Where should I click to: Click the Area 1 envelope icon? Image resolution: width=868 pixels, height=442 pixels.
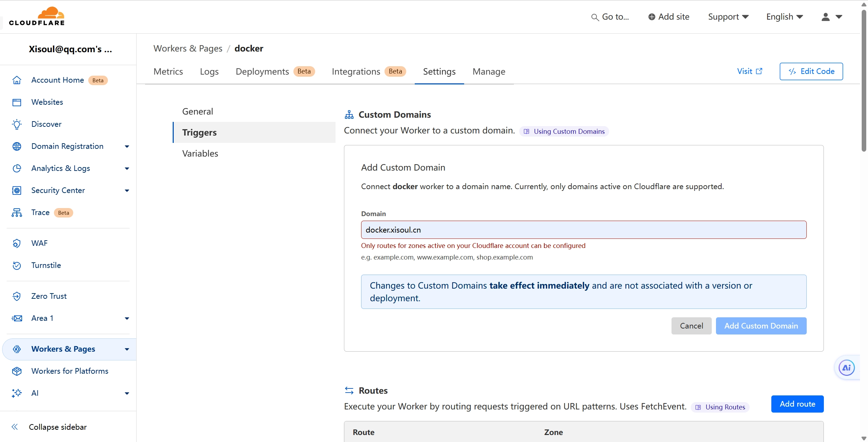[17, 318]
